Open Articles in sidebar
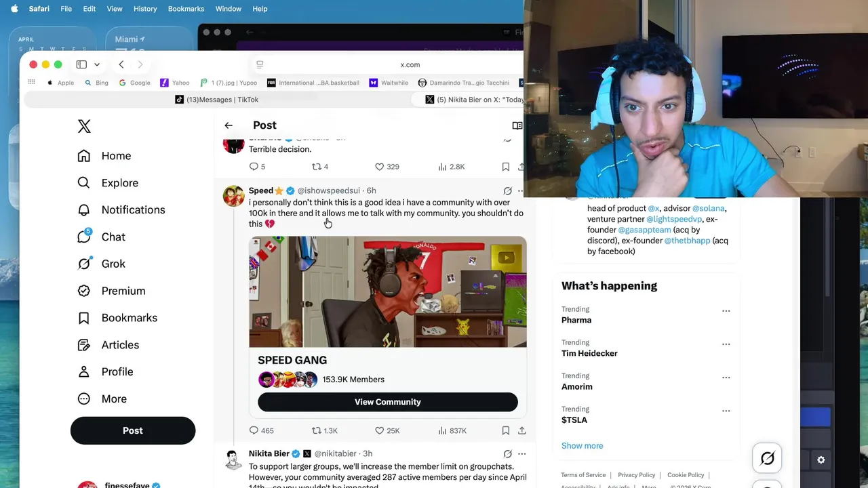The height and width of the screenshot is (488, 868). [x=108, y=345]
